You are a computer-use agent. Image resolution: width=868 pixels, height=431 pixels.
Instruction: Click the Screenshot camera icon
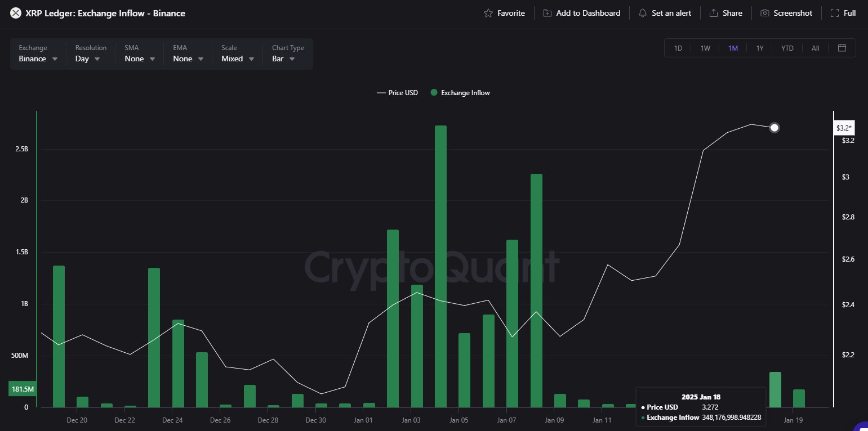[764, 13]
